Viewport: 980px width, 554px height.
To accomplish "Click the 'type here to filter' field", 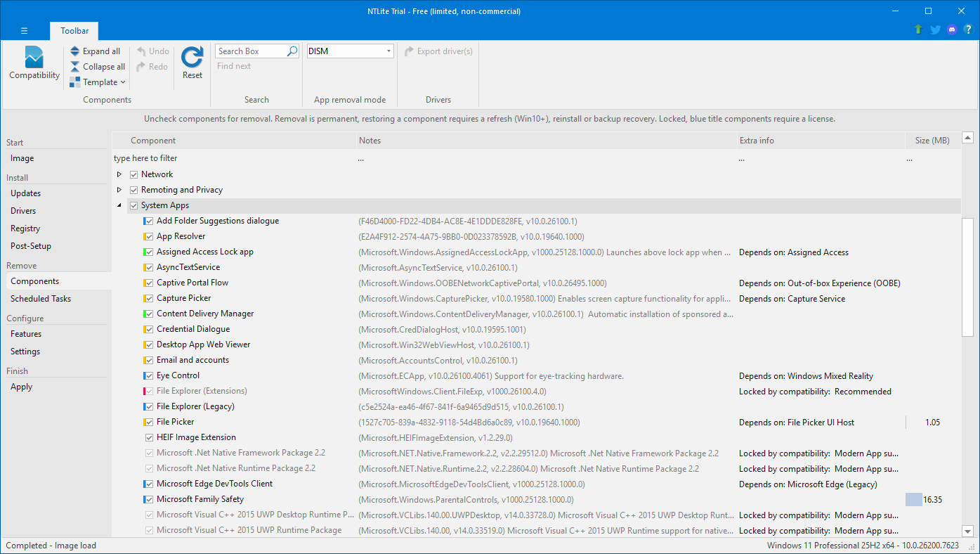I will coord(234,158).
